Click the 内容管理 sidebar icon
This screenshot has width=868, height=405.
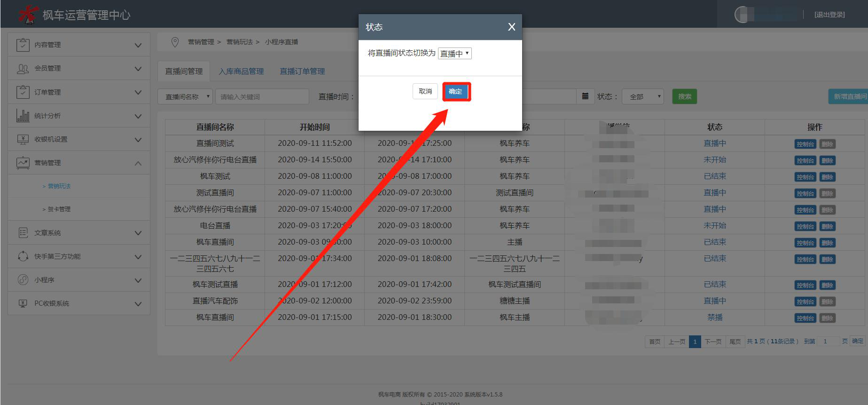[23, 45]
